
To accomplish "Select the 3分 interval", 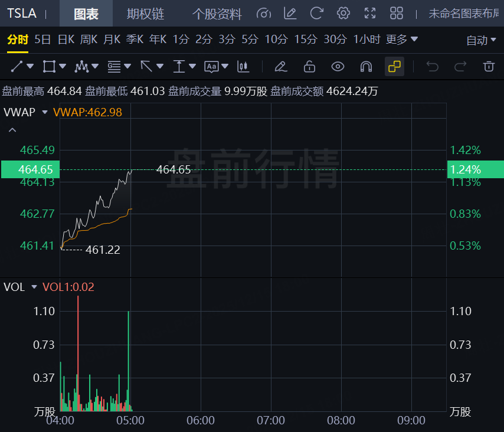I will (227, 40).
